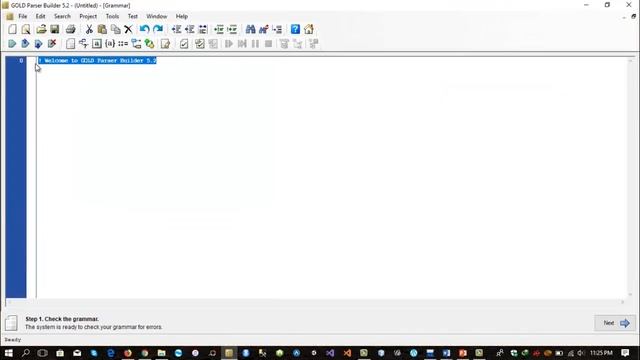The image size is (640, 360).
Task: Open the Windows Start menu
Action: click(x=8, y=353)
